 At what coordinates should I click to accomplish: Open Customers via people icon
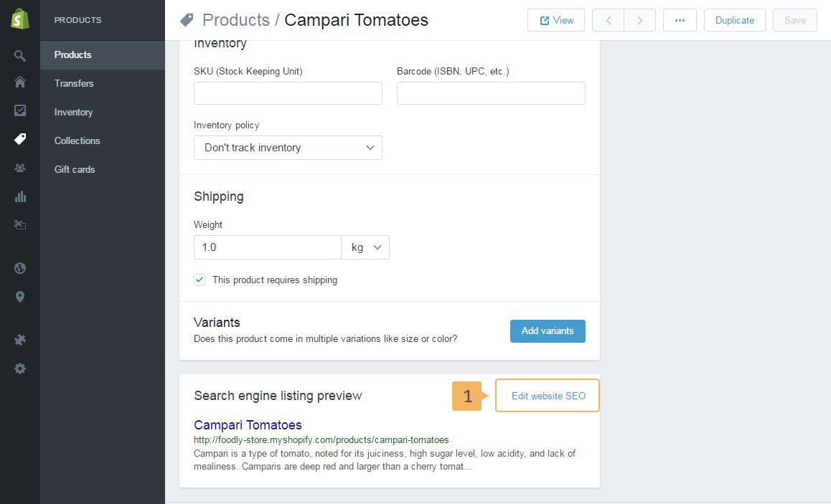[x=20, y=168]
